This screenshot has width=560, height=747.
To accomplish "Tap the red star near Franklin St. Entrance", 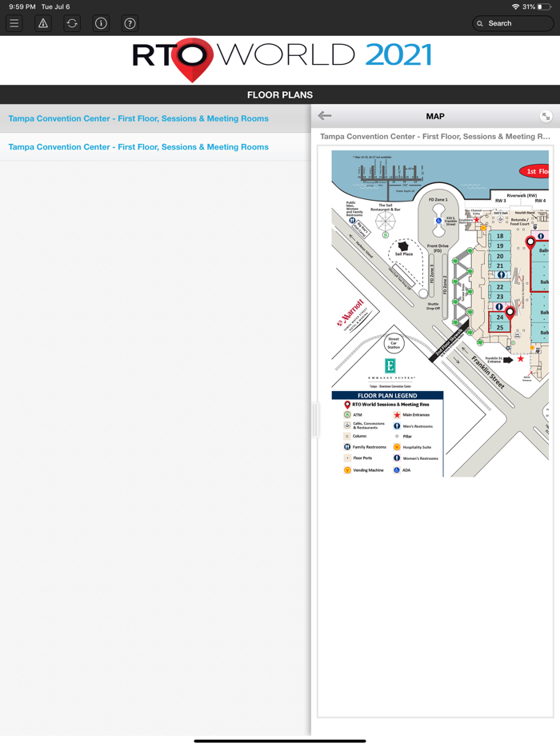I will (x=521, y=358).
